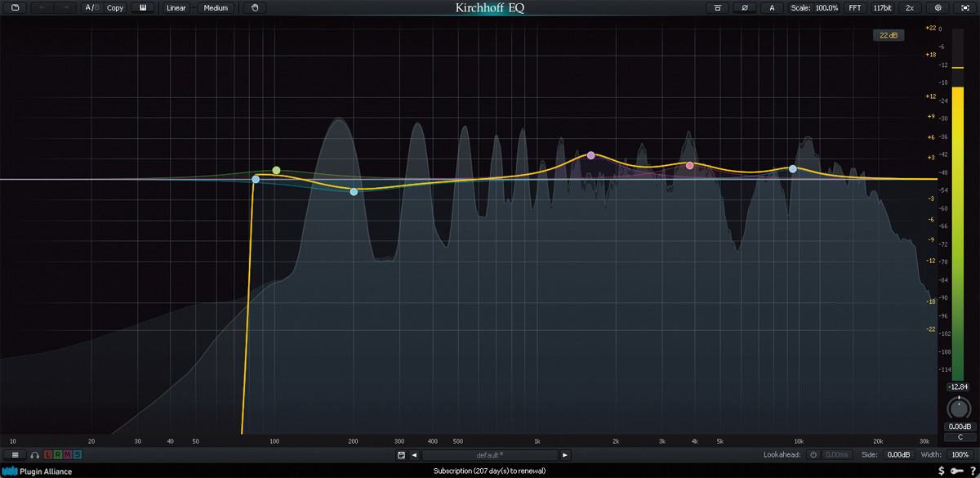Image resolution: width=980 pixels, height=478 pixels.
Task: Open the question mark help icon
Action: coord(973,471)
